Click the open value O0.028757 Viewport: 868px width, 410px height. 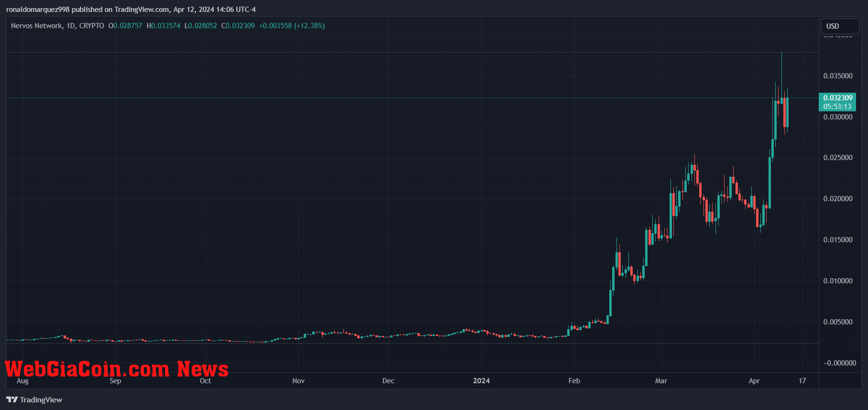125,26
